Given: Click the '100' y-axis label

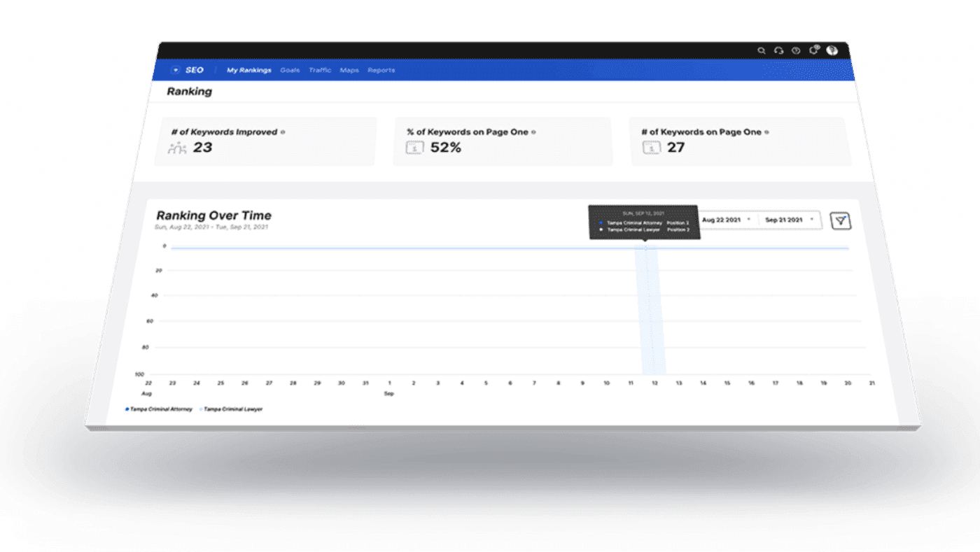Looking at the screenshot, I should 139,374.
